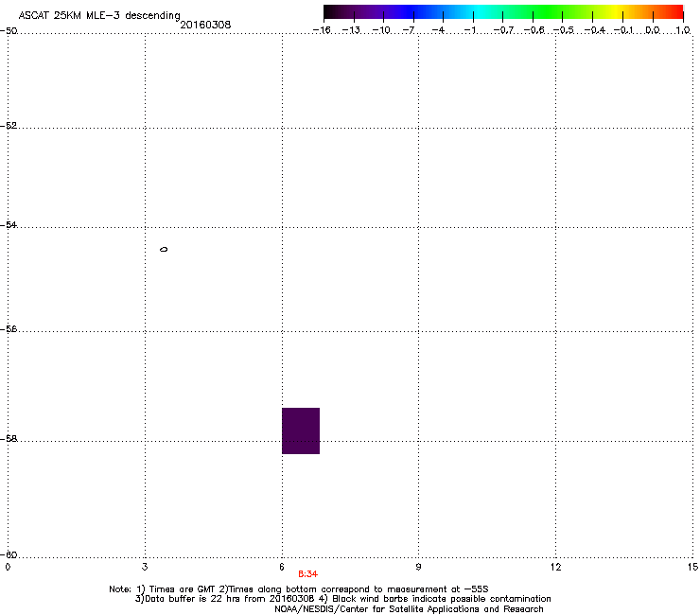This screenshot has width=700, height=615.
Task: Click the 3 longitude axis label
Action: pyautogui.click(x=145, y=567)
